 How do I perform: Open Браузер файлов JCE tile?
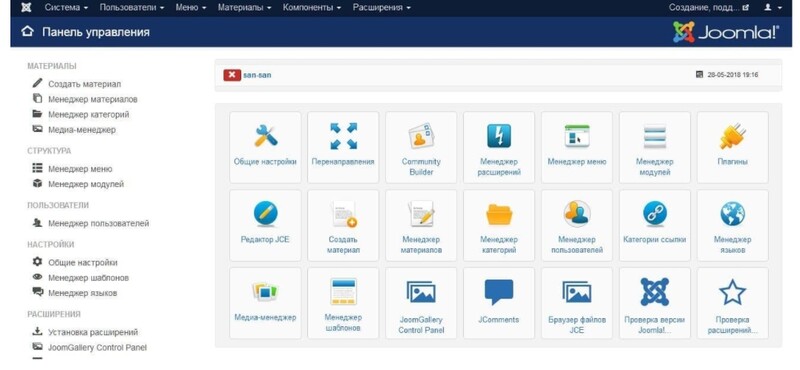pos(577,303)
